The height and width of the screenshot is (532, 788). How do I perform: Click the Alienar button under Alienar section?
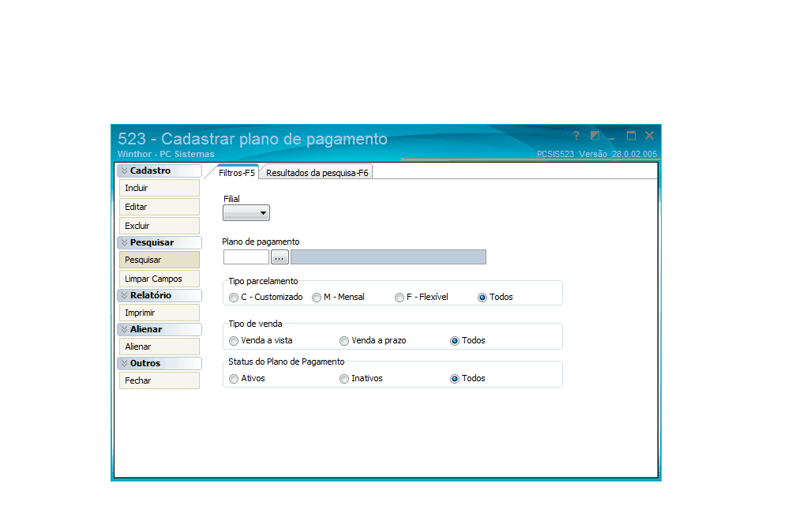pyautogui.click(x=159, y=347)
